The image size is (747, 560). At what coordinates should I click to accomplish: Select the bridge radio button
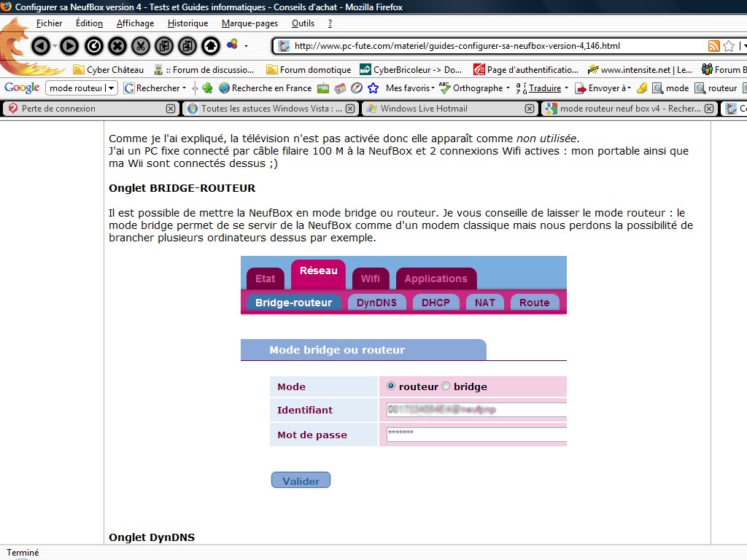point(446,386)
